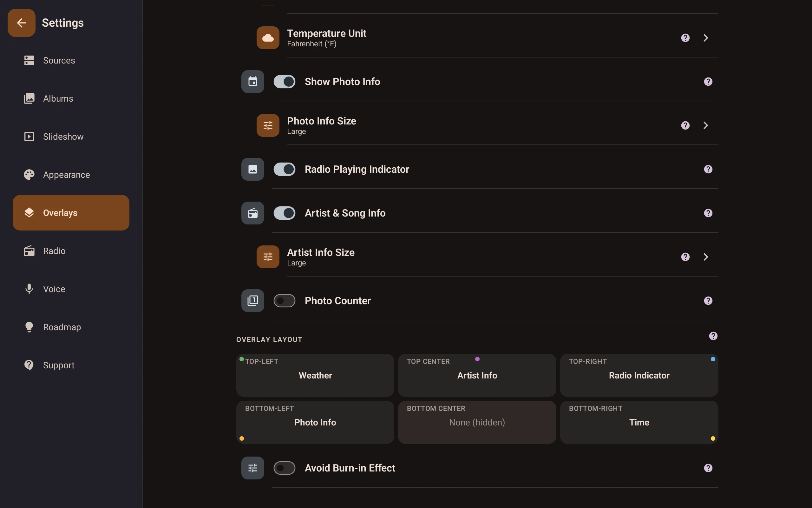Expand Temperature Unit options with the chevron

pos(706,38)
